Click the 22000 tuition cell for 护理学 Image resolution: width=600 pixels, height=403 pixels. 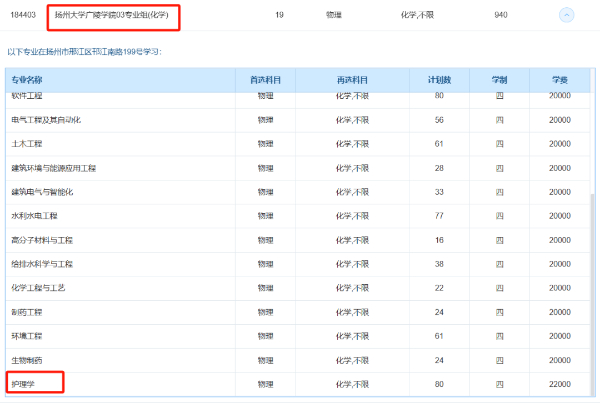pos(560,383)
